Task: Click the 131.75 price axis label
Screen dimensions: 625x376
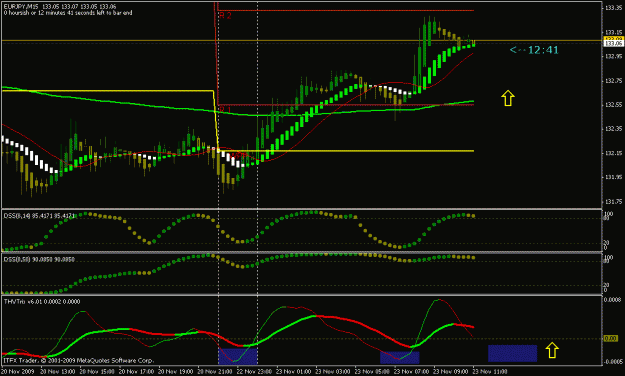Action: coord(613,202)
